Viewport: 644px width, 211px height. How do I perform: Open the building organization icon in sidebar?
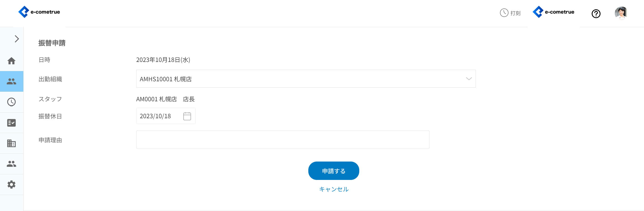tap(12, 143)
